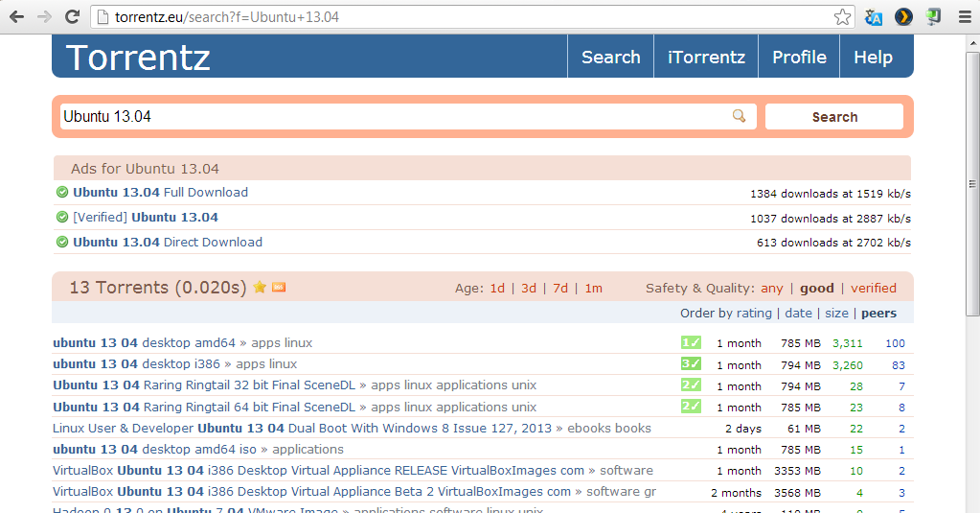Viewport: 980px width, 513px height.
Task: Open VirtualBox i386 Virtual Appliance RELEASE torrent
Action: click(x=318, y=471)
